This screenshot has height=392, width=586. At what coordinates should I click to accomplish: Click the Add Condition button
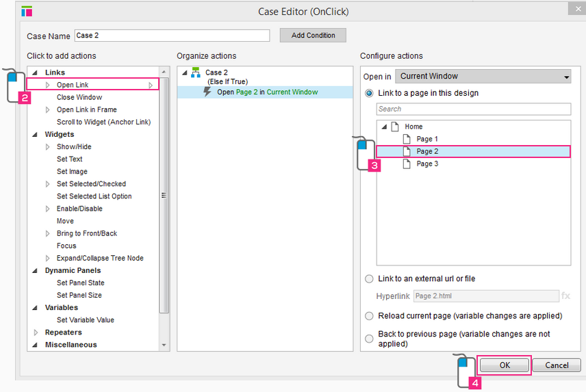[313, 36]
